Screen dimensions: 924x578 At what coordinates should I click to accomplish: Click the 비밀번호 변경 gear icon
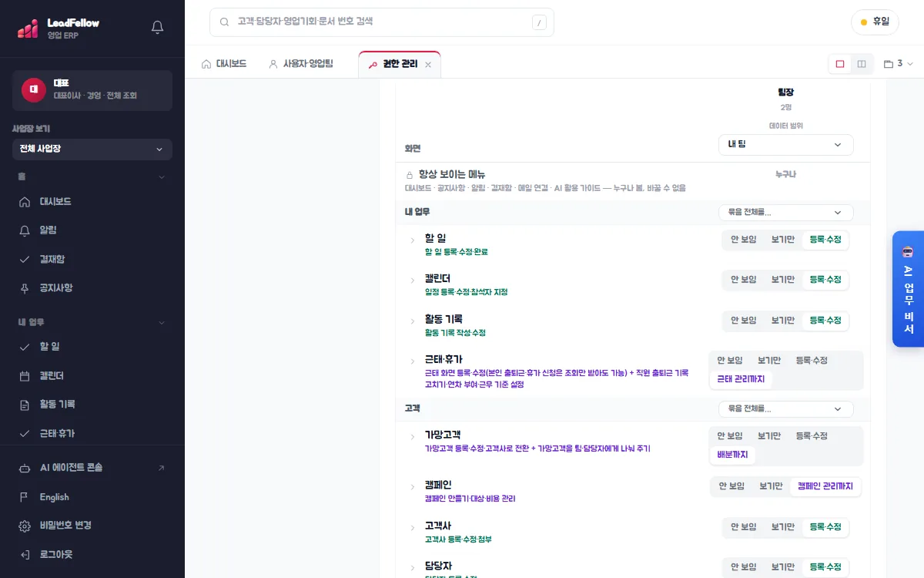[x=25, y=526]
